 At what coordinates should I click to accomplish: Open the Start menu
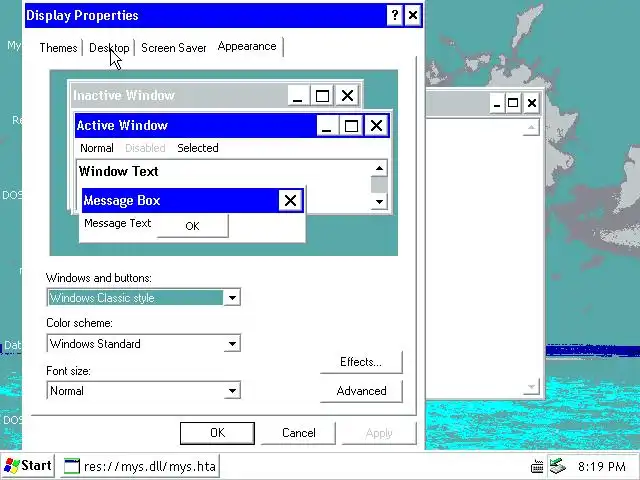coord(28,466)
